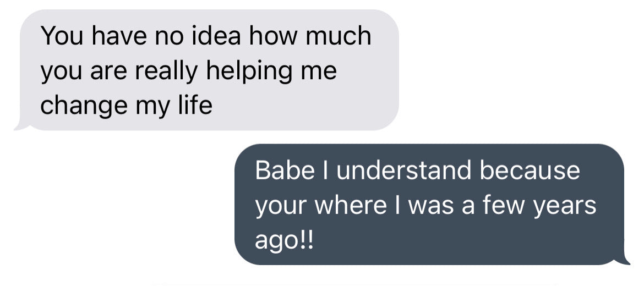Viewport: 644px width, 286px height.
Task: Select the word "have" in gray bubble
Action: (x=116, y=37)
